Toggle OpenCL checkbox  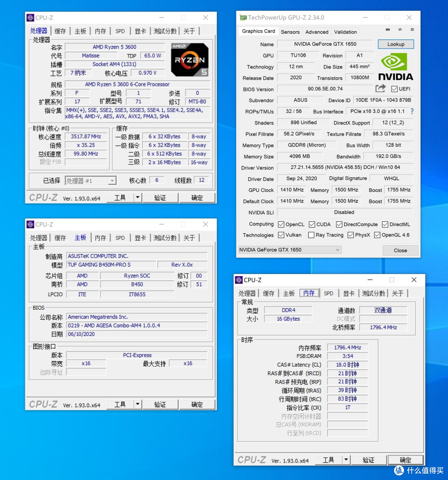[x=281, y=224]
